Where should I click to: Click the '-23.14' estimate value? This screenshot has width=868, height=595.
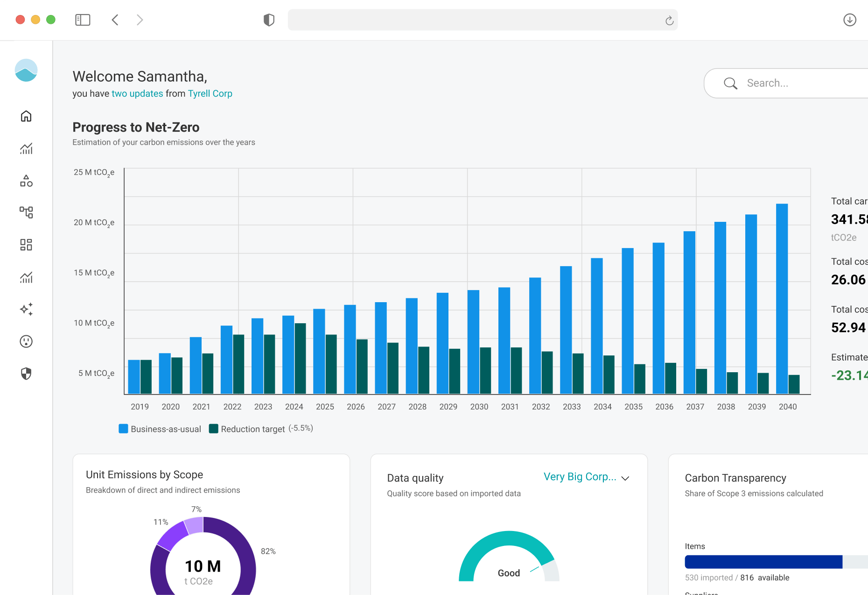pyautogui.click(x=849, y=375)
